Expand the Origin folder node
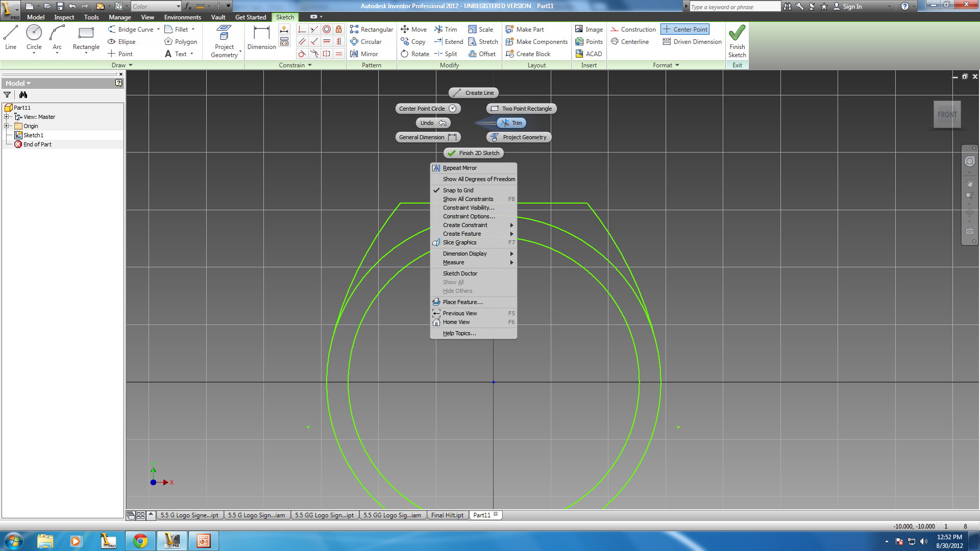 coord(7,126)
